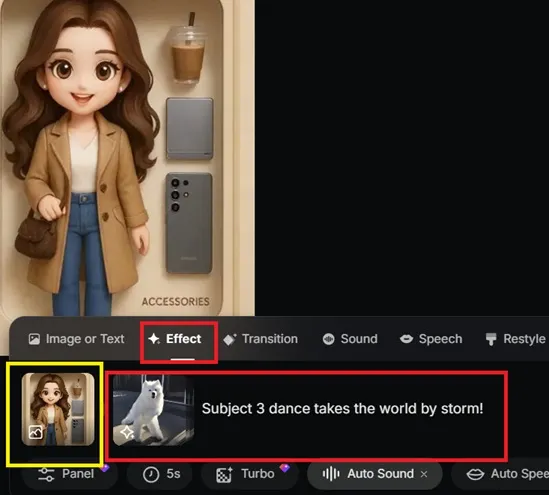Select the Sound tab

coord(350,339)
